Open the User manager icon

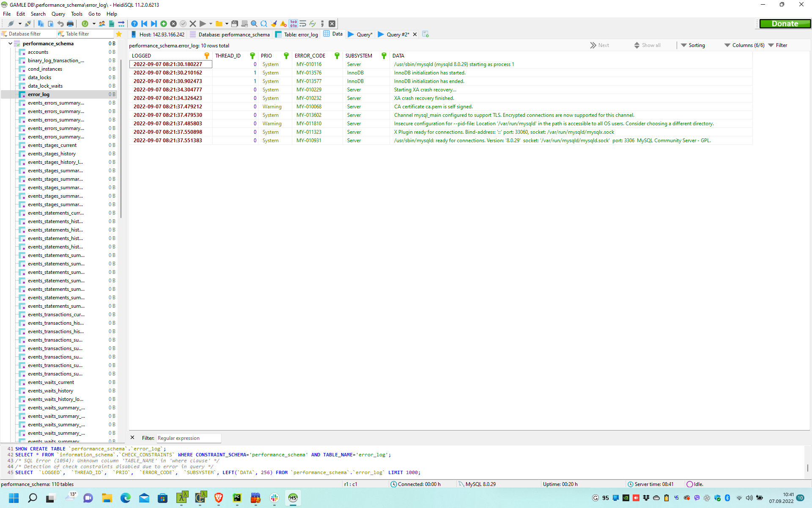coord(102,24)
